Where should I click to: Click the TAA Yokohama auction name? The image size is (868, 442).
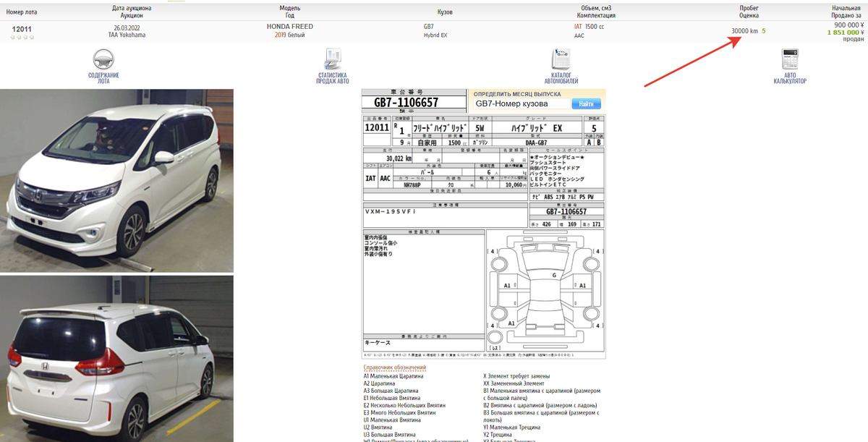pyautogui.click(x=127, y=35)
